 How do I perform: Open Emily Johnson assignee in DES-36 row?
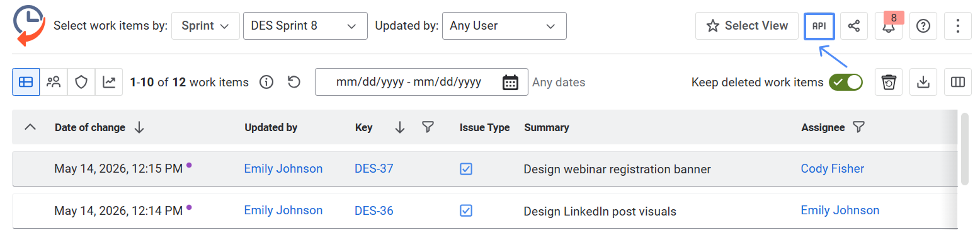[840, 210]
